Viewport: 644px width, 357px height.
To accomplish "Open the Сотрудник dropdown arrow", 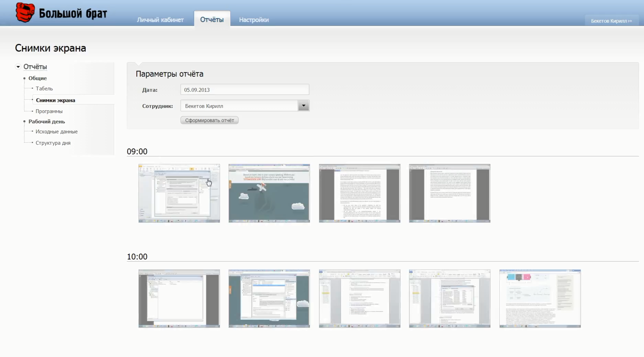I will [303, 106].
